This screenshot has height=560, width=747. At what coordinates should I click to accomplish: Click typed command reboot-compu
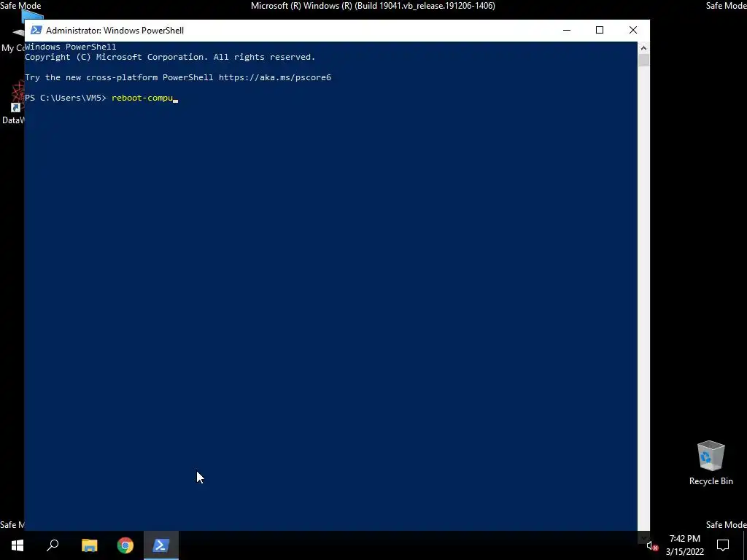click(x=142, y=98)
